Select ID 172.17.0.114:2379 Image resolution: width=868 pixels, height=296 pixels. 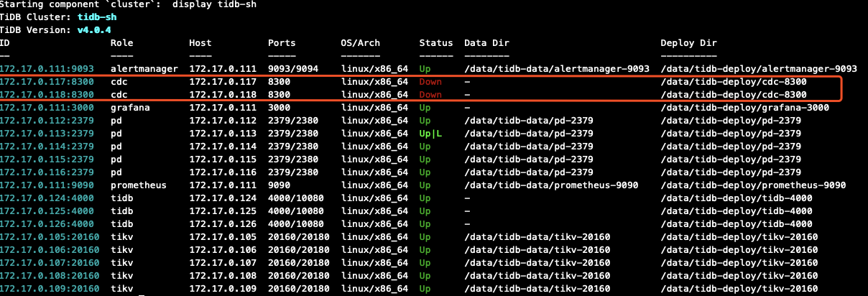tap(47, 147)
